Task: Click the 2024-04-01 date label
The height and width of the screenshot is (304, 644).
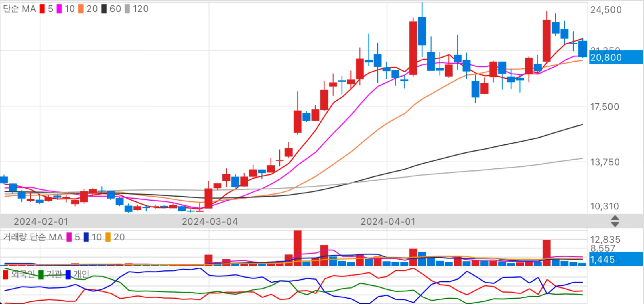Action: pyautogui.click(x=388, y=221)
